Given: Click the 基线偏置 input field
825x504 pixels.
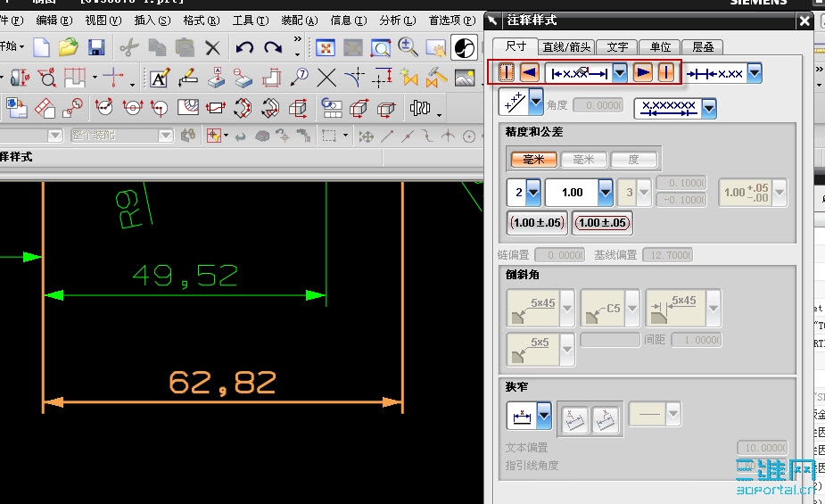Looking at the screenshot, I should pos(668,255).
